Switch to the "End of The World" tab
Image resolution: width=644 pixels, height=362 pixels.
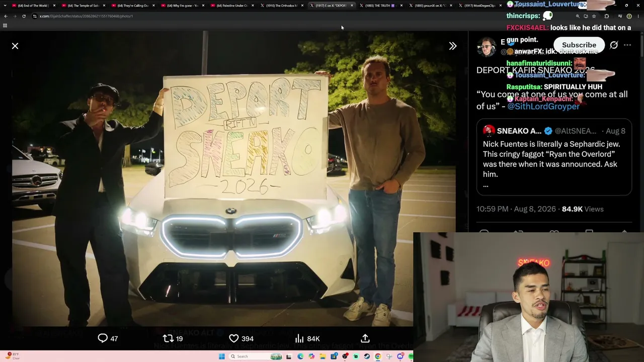point(33,6)
